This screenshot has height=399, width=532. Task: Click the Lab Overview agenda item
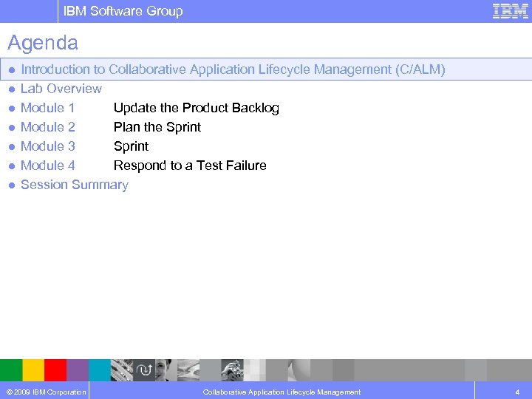pyautogui.click(x=61, y=89)
